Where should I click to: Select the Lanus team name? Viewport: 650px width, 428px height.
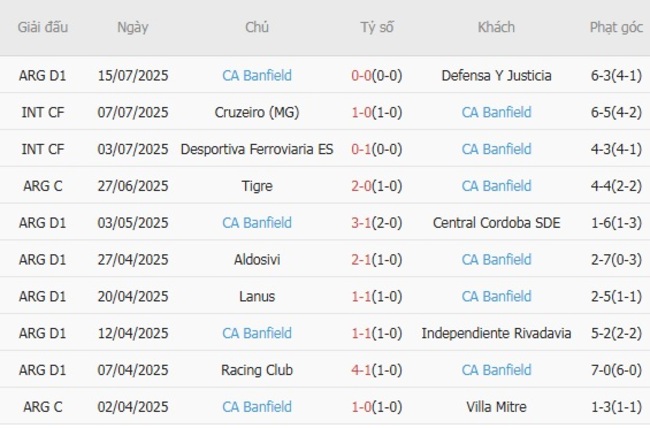click(x=257, y=297)
